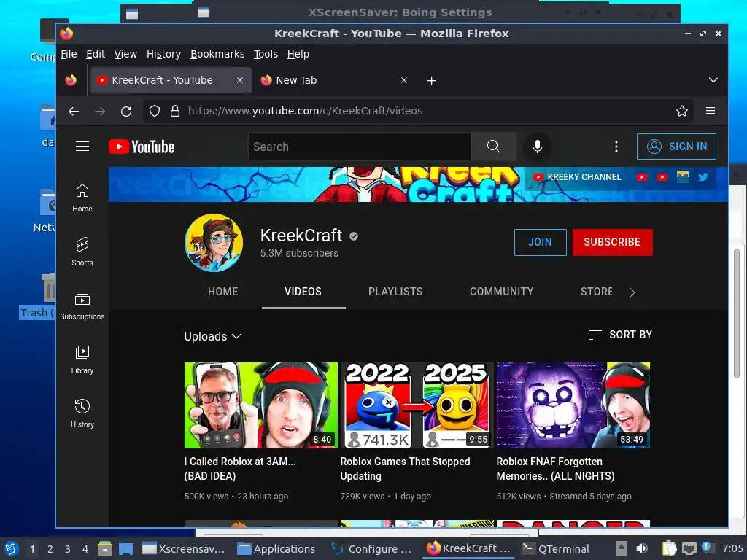This screenshot has width=747, height=560.
Task: Open the Tools menu
Action: pos(266,54)
